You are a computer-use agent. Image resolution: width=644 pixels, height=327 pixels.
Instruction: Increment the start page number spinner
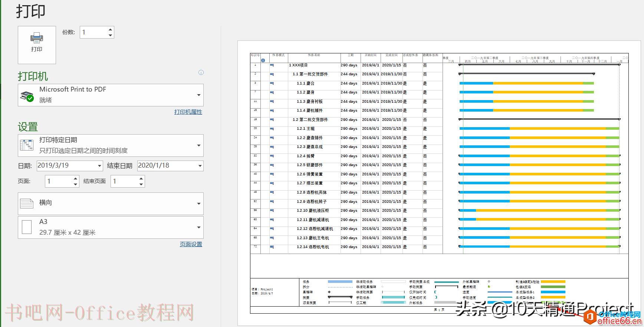pos(76,178)
